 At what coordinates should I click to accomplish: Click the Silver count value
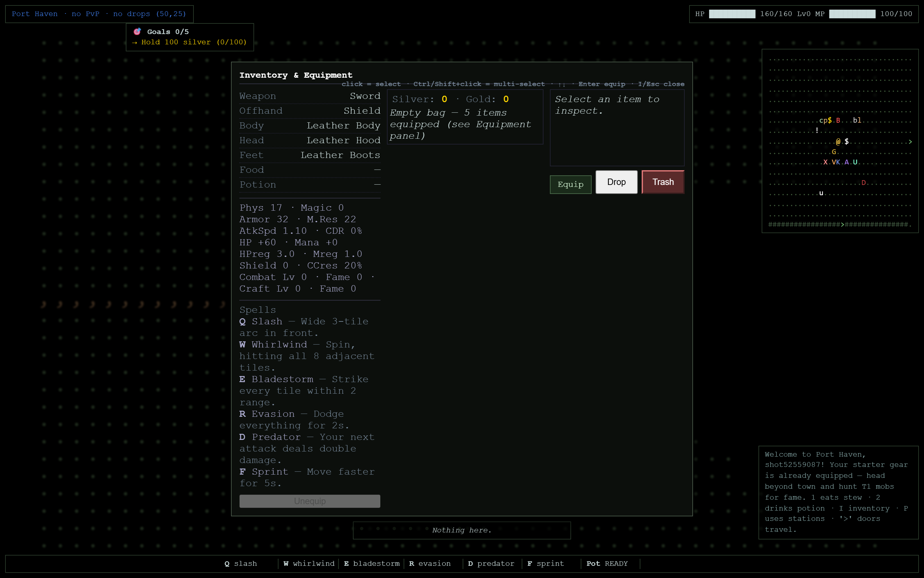(444, 99)
